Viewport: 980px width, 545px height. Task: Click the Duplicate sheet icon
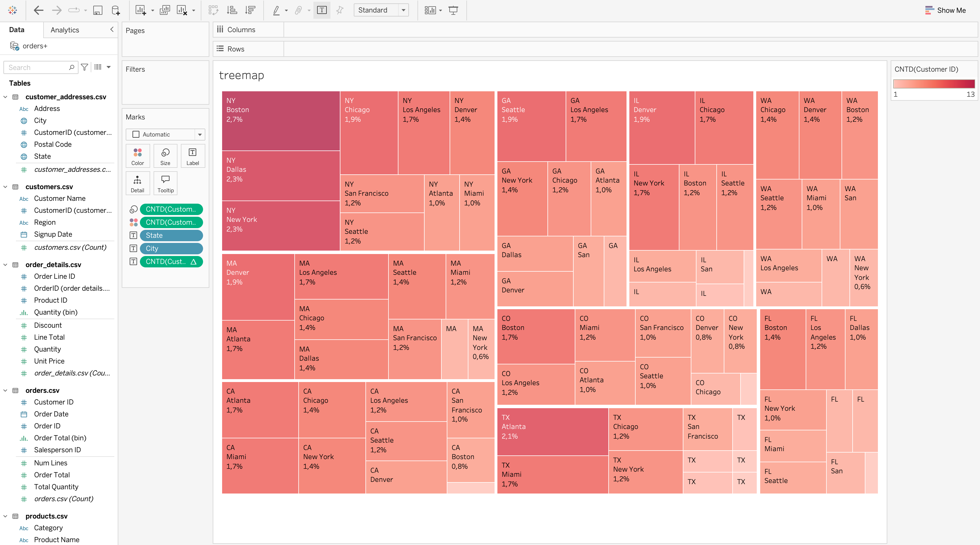coord(165,10)
